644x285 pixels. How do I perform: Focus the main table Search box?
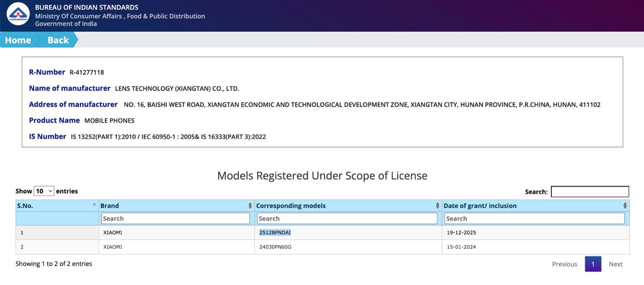coord(590,192)
